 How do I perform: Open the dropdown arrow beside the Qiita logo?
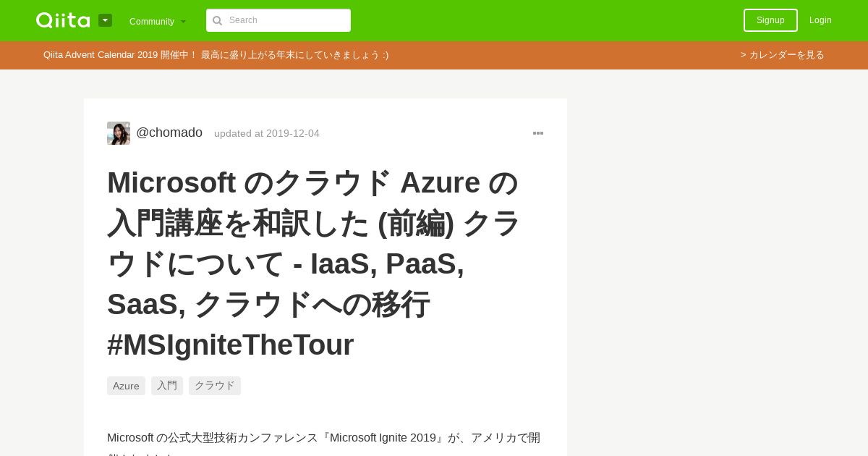click(105, 20)
